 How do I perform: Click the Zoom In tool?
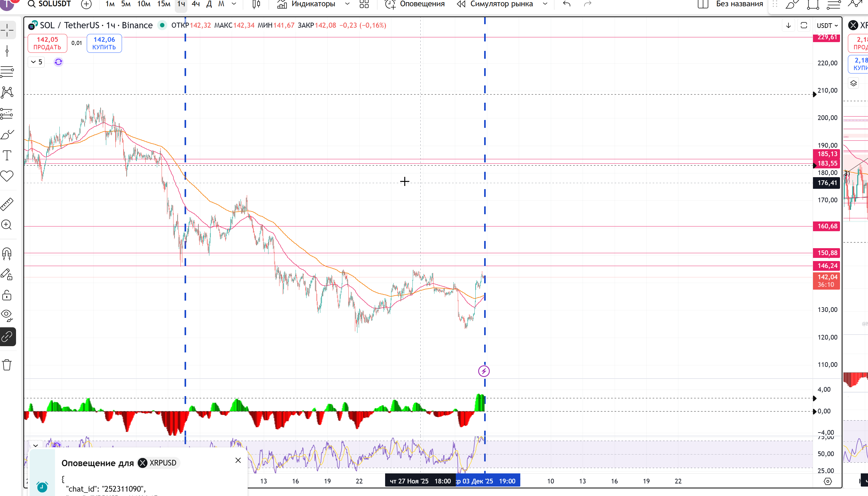coord(7,225)
